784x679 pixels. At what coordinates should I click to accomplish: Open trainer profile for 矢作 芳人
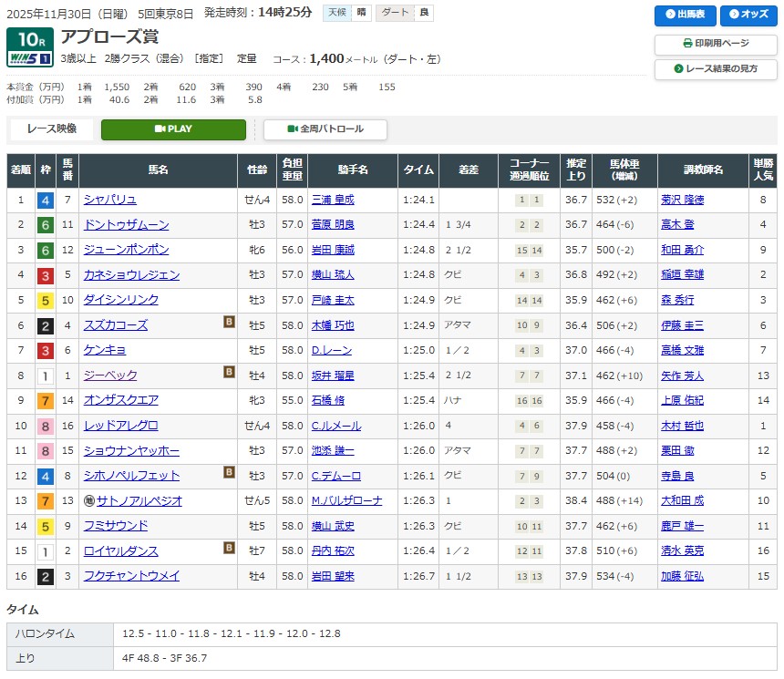(682, 376)
